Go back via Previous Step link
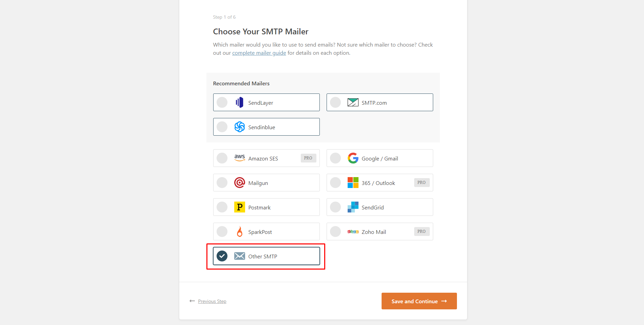Image resolution: width=644 pixels, height=325 pixels. pos(212,301)
